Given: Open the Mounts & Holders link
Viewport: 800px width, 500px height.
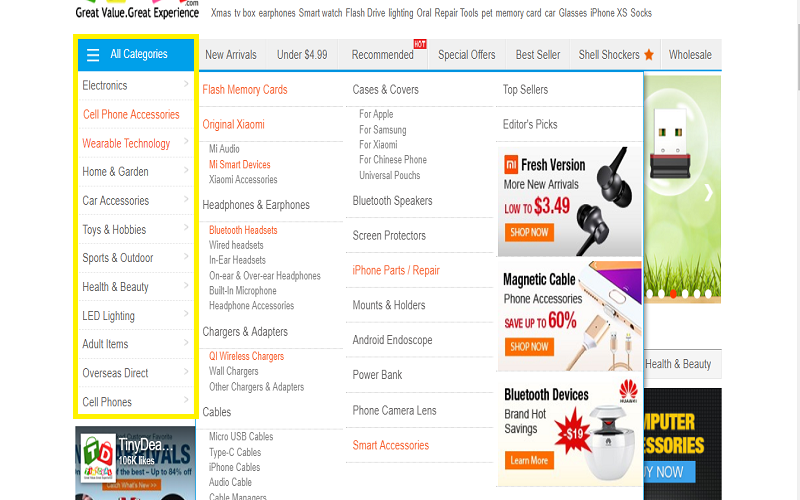Looking at the screenshot, I should (389, 305).
